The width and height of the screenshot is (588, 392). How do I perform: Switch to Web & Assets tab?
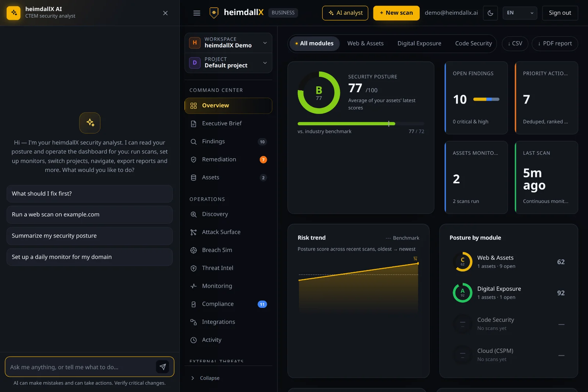point(365,43)
